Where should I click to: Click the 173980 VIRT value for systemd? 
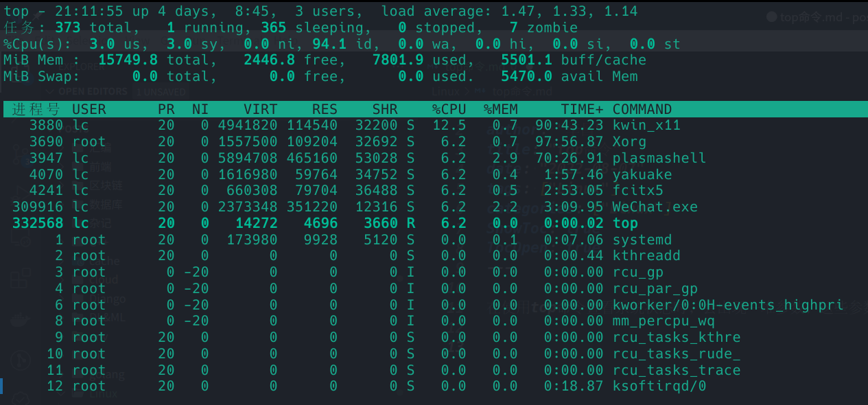pos(252,240)
